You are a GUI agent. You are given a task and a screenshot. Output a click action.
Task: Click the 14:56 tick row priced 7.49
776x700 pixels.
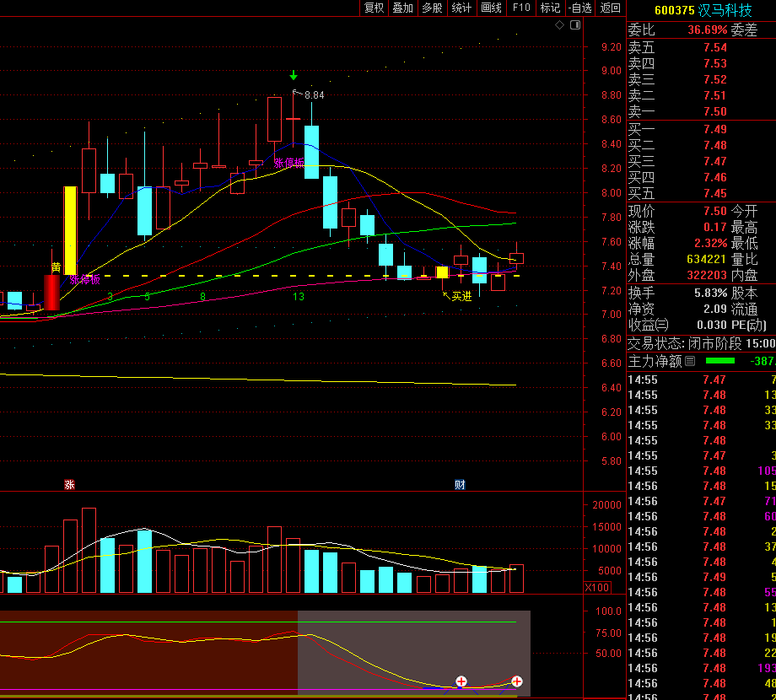tap(701, 577)
